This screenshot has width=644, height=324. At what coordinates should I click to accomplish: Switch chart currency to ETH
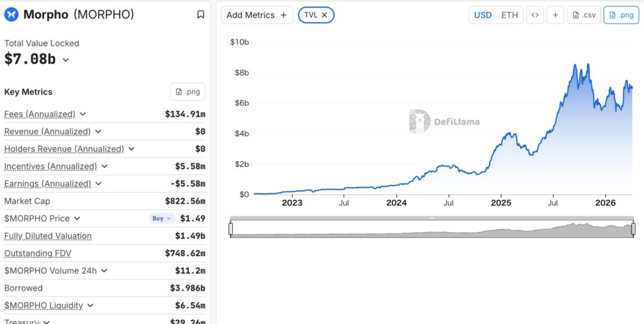coord(509,15)
